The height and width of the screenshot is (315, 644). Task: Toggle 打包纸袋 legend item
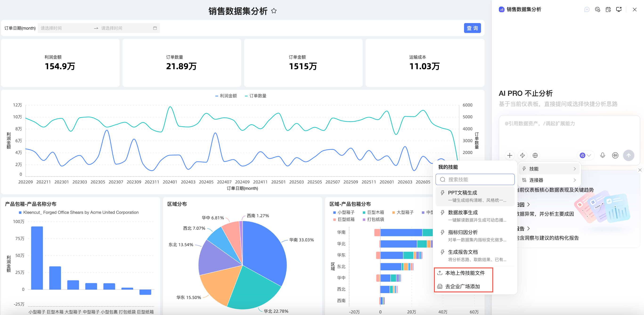click(x=373, y=219)
